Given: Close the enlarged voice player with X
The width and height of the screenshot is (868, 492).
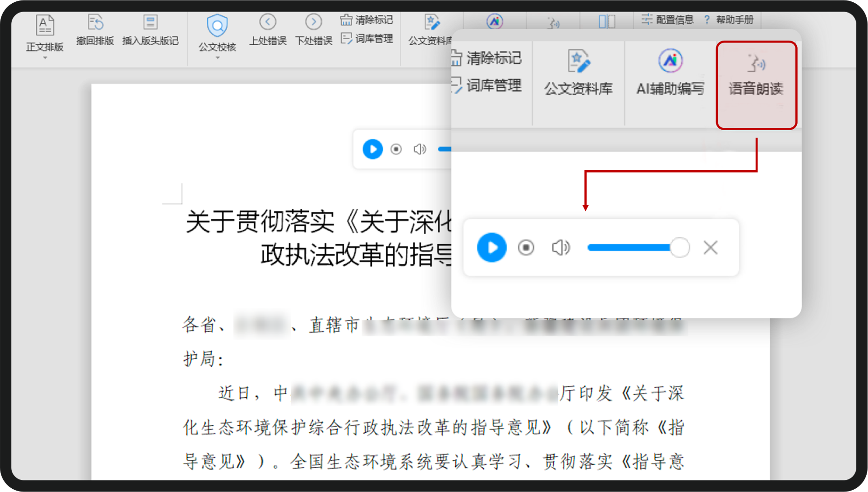Looking at the screenshot, I should pyautogui.click(x=710, y=247).
